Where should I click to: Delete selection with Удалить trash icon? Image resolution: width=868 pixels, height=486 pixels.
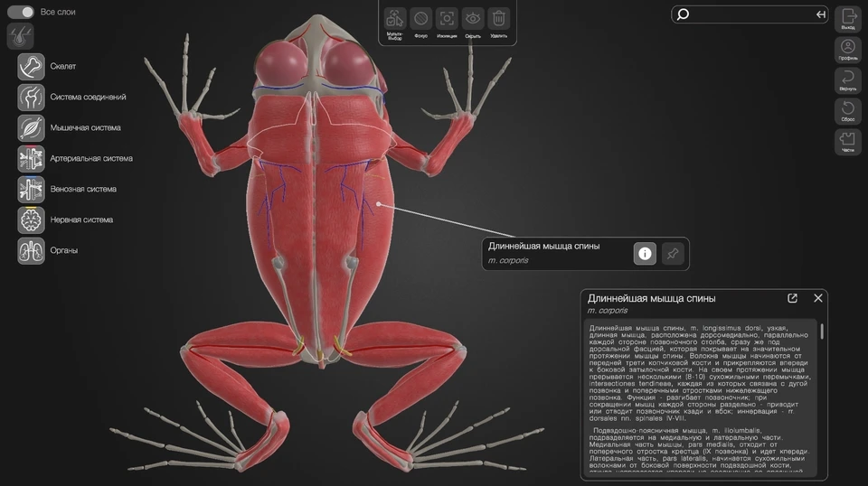499,19
